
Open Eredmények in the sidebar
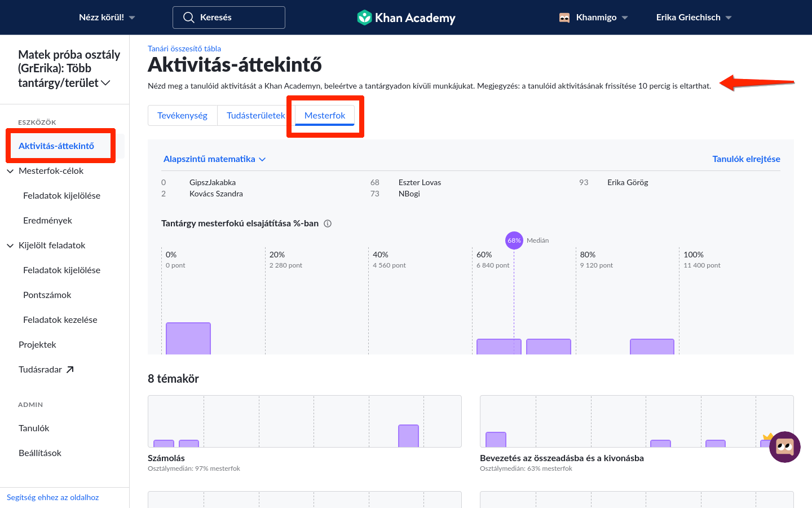coord(48,221)
